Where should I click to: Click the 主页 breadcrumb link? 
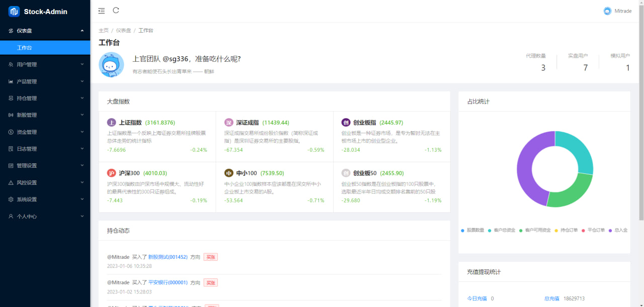(x=104, y=31)
